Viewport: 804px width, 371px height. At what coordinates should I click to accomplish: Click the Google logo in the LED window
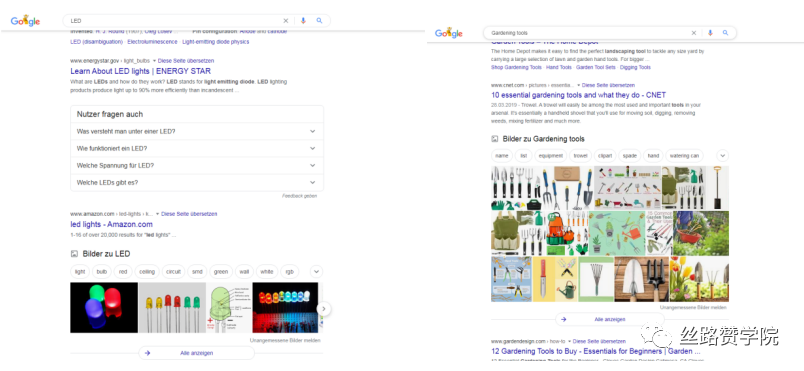pos(25,21)
